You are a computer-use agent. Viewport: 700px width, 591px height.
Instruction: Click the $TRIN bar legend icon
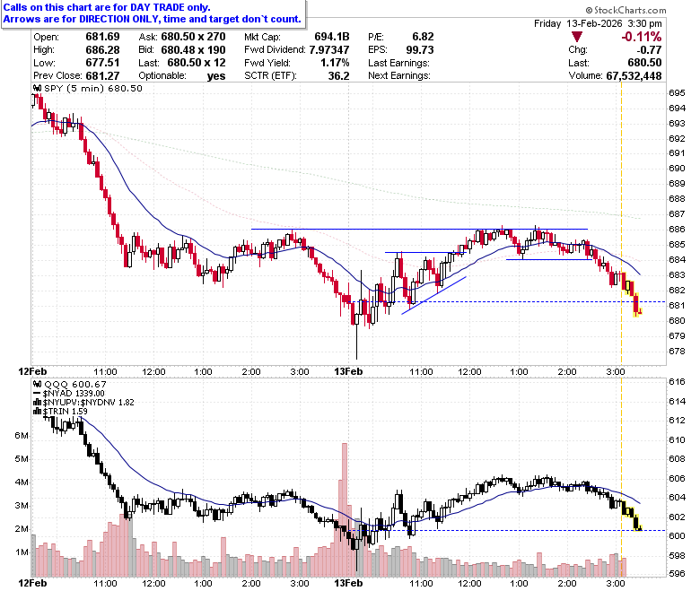[38, 412]
